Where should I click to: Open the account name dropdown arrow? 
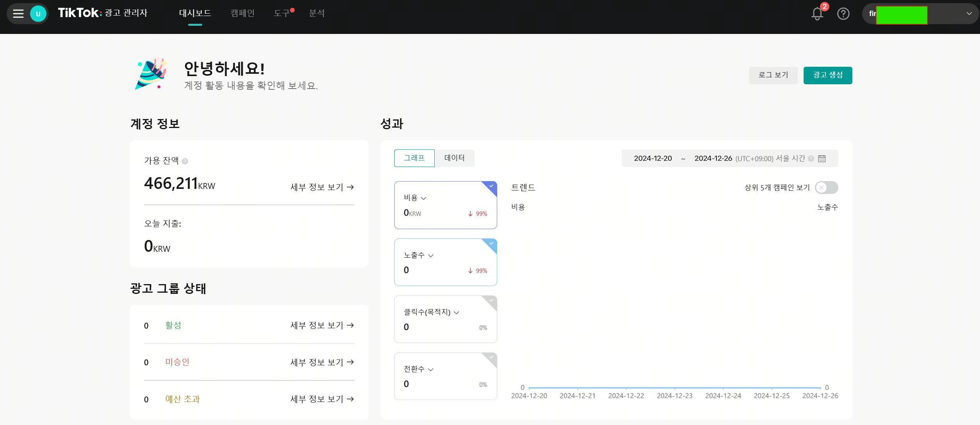[x=969, y=14]
